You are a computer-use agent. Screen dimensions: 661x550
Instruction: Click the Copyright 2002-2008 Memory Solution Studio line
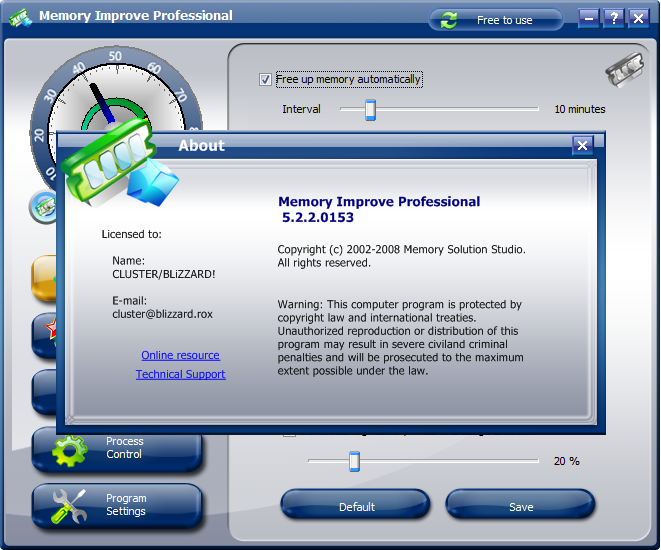(401, 250)
